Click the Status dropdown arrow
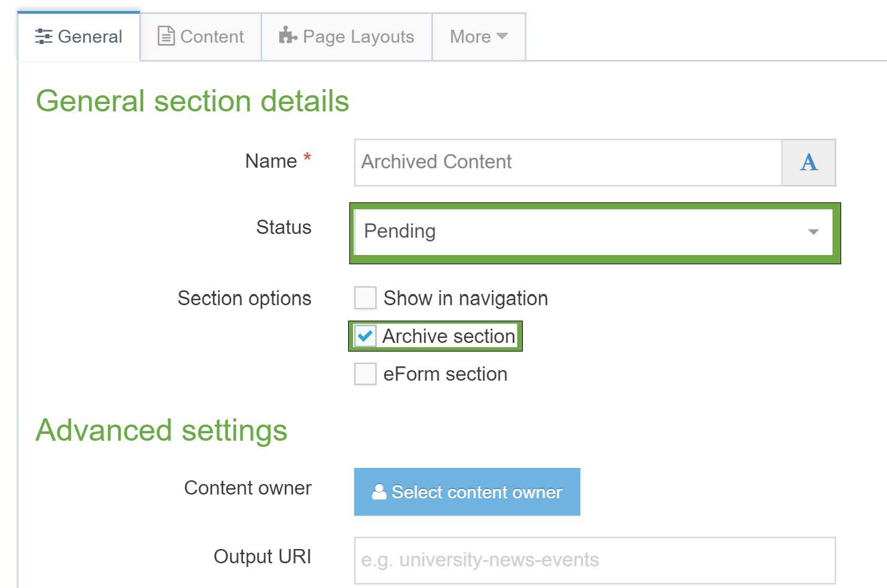This screenshot has height=588, width=887. tap(813, 232)
